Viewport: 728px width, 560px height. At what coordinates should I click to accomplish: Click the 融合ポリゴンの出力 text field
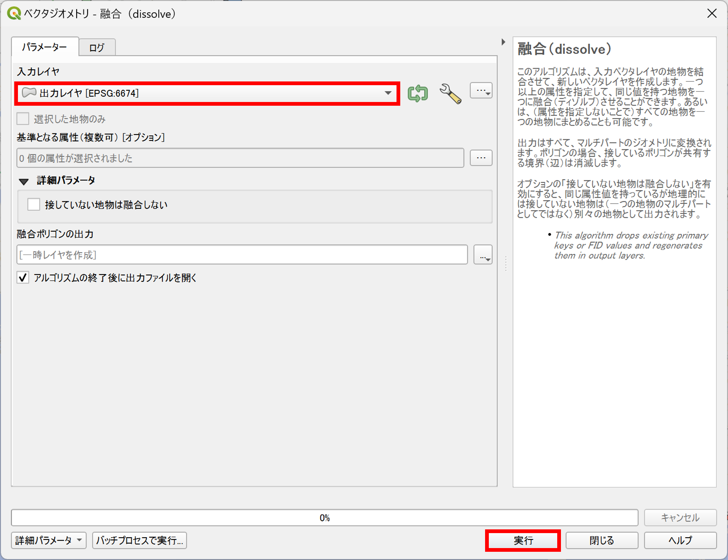click(x=242, y=255)
